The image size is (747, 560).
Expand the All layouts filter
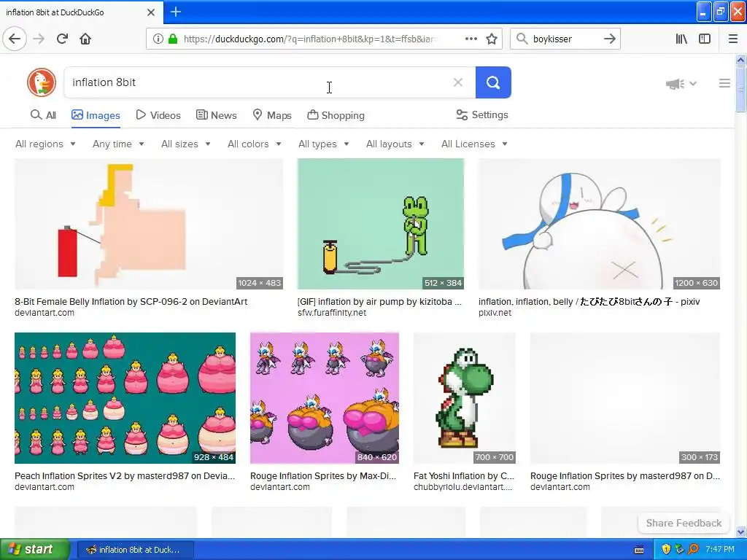point(395,144)
